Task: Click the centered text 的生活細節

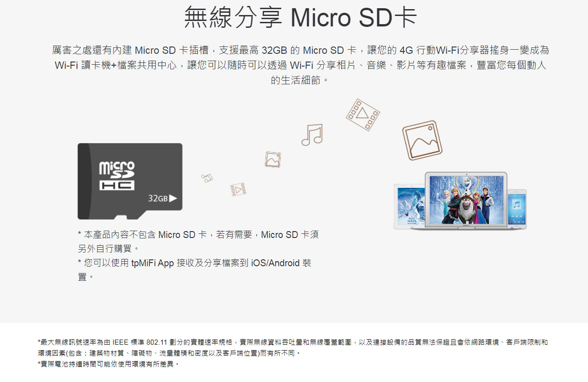Action: (x=299, y=81)
